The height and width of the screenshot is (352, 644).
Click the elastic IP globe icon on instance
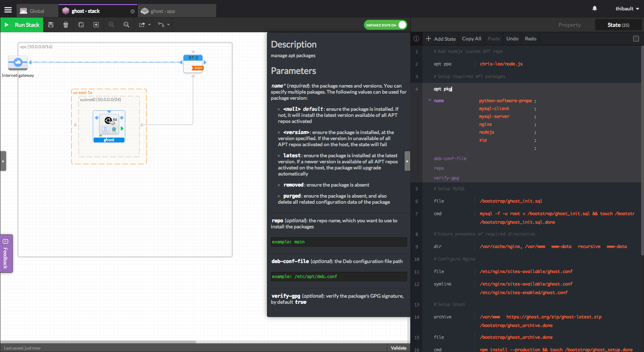114,129
